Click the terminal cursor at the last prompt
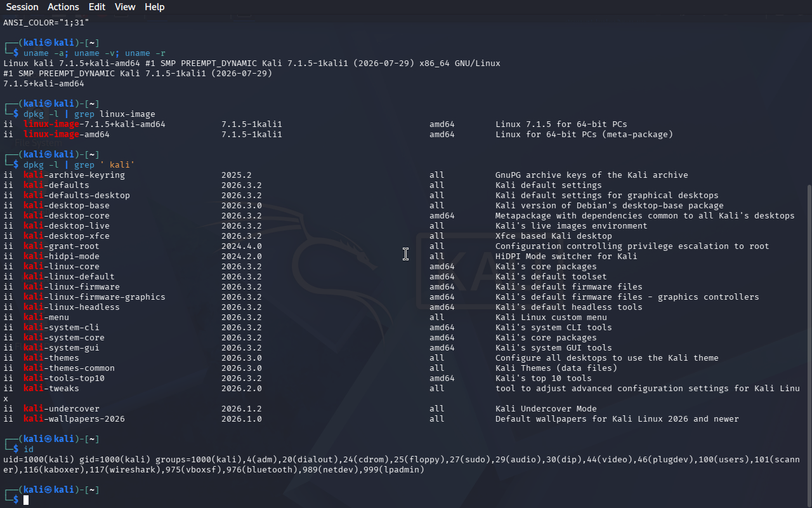Screen dimensions: 812x508 pyautogui.click(x=26, y=500)
